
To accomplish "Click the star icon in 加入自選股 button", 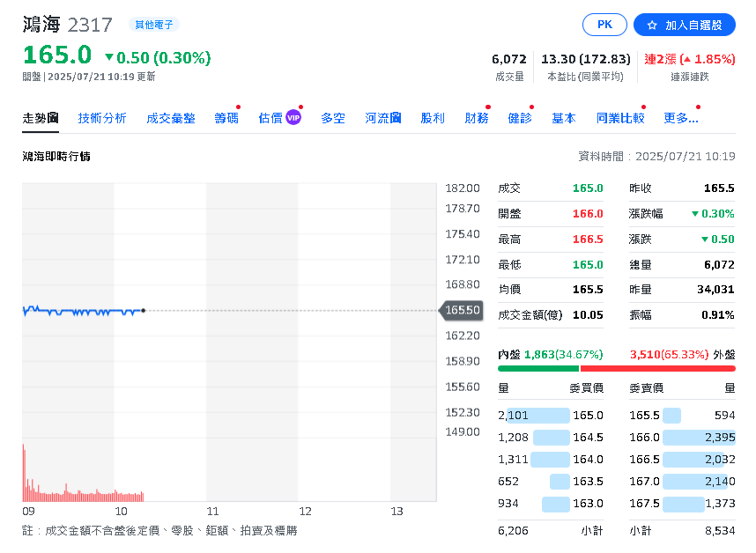I will [652, 25].
